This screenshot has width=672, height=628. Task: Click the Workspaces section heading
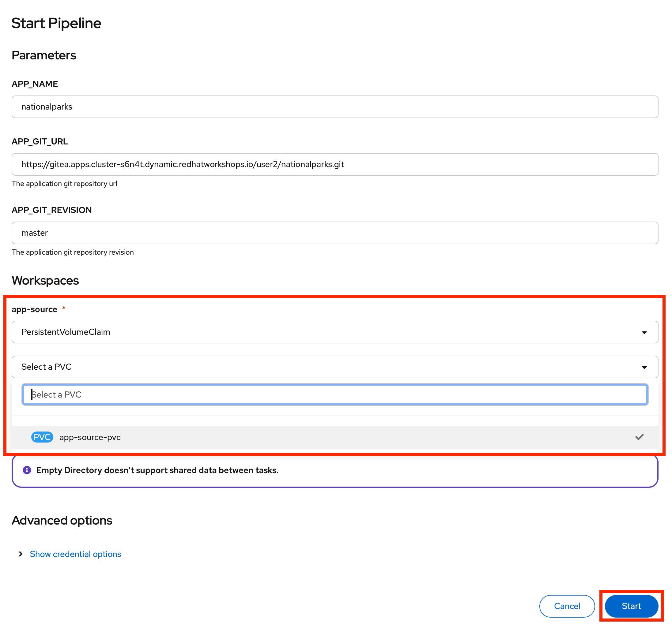[45, 280]
